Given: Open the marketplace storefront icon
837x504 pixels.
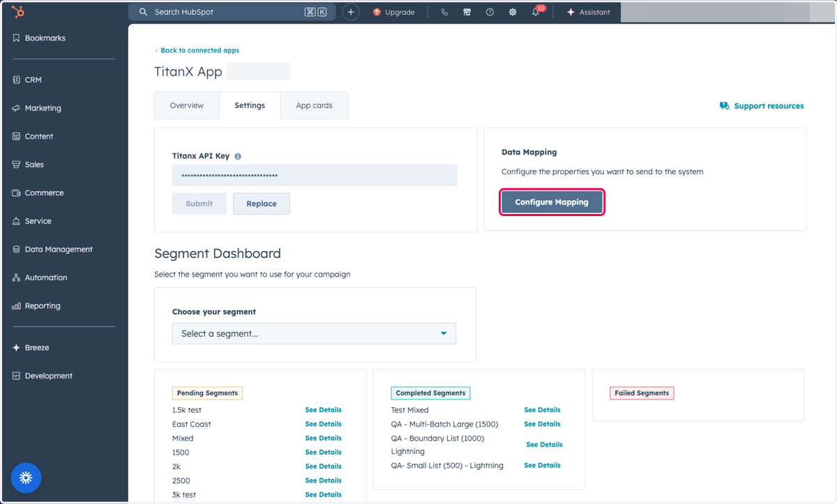Looking at the screenshot, I should point(467,12).
